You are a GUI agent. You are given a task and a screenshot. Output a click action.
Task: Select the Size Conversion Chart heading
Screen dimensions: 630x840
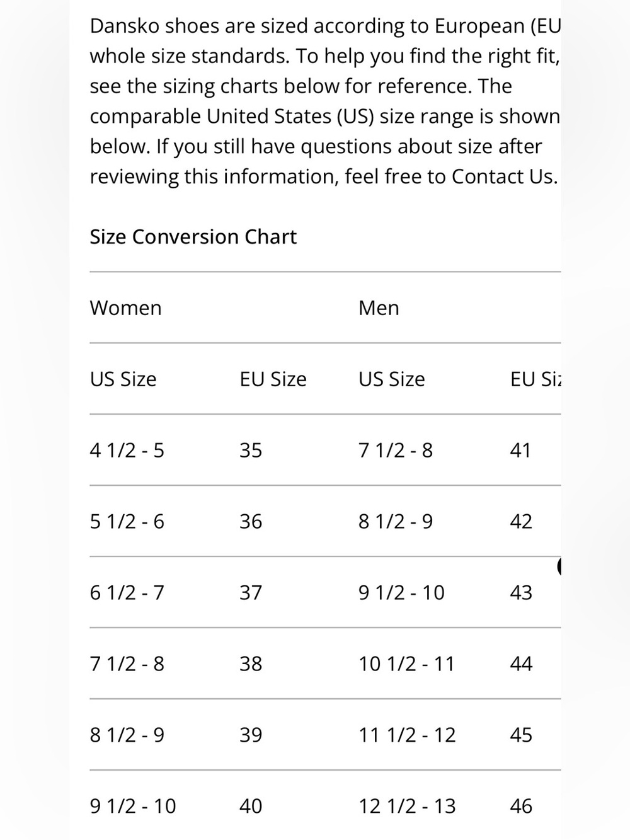point(193,237)
